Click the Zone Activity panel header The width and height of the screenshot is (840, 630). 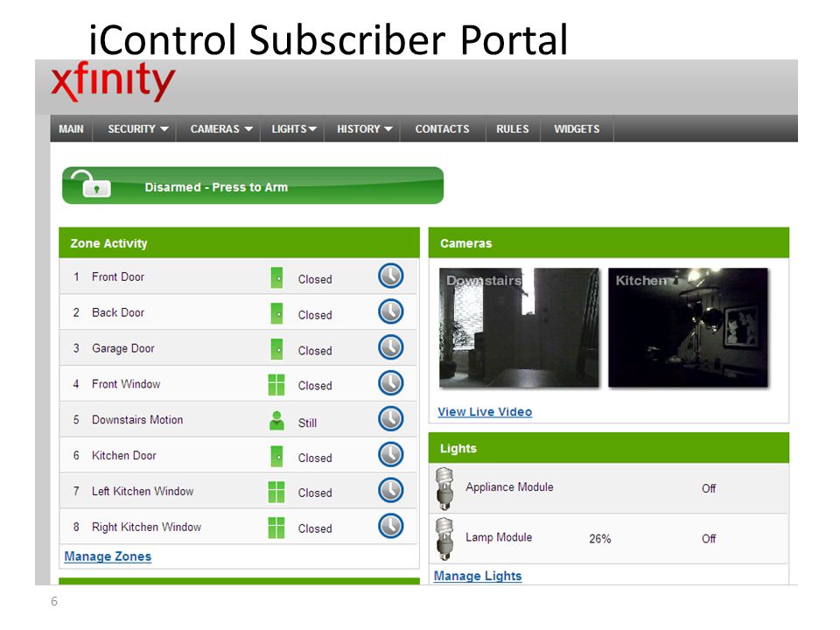tap(239, 243)
